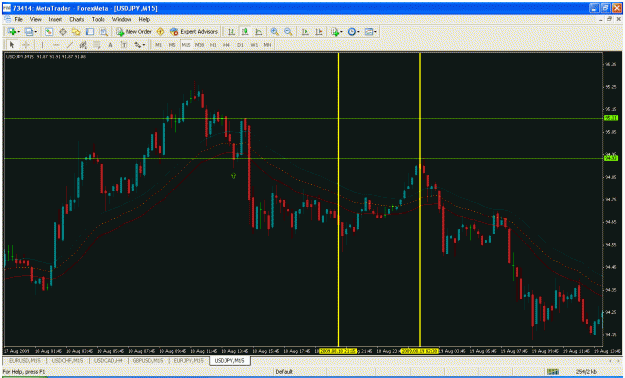The image size is (625, 378).
Task: Expand the Arrows tool dropdown arrow
Action: pyautogui.click(x=144, y=45)
